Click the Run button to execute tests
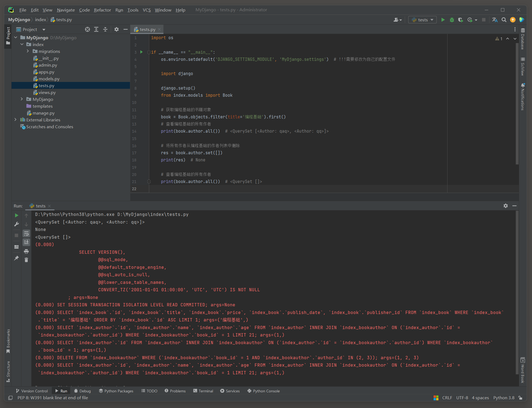This screenshot has height=408, width=532. click(442, 20)
